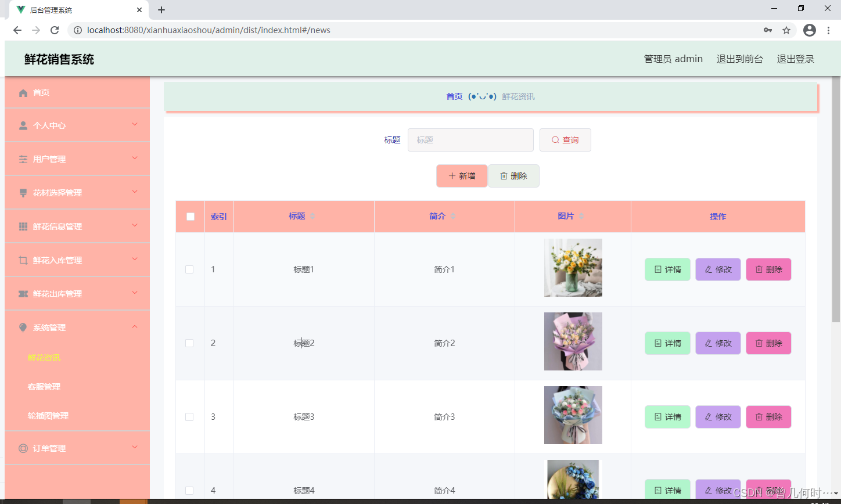Screen dimensions: 841x504
Task: Click 删除 for row 标题1
Action: [768, 269]
